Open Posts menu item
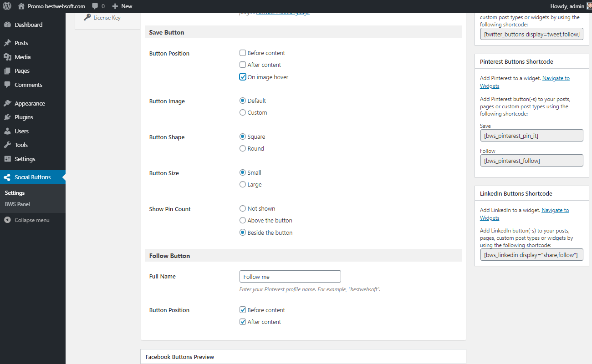 coord(33,43)
